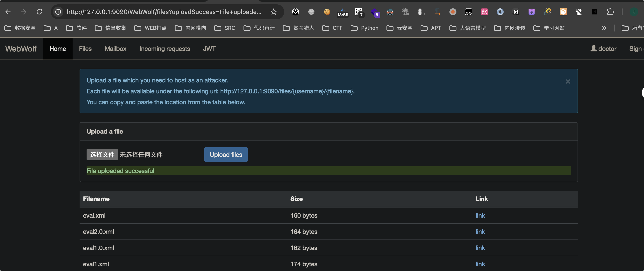The height and width of the screenshot is (271, 644).
Task: Click the doctor user profile
Action: pyautogui.click(x=603, y=49)
